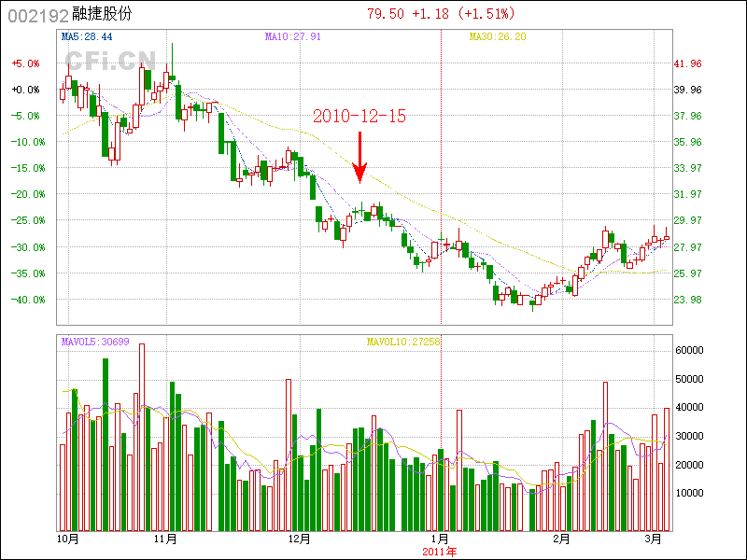Select the 2月 time axis label

[x=562, y=539]
